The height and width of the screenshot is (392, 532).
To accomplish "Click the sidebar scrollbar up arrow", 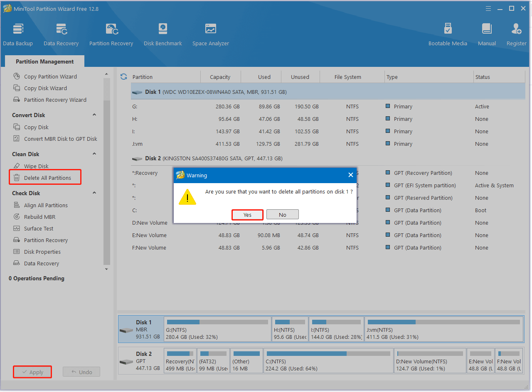I will point(107,74).
